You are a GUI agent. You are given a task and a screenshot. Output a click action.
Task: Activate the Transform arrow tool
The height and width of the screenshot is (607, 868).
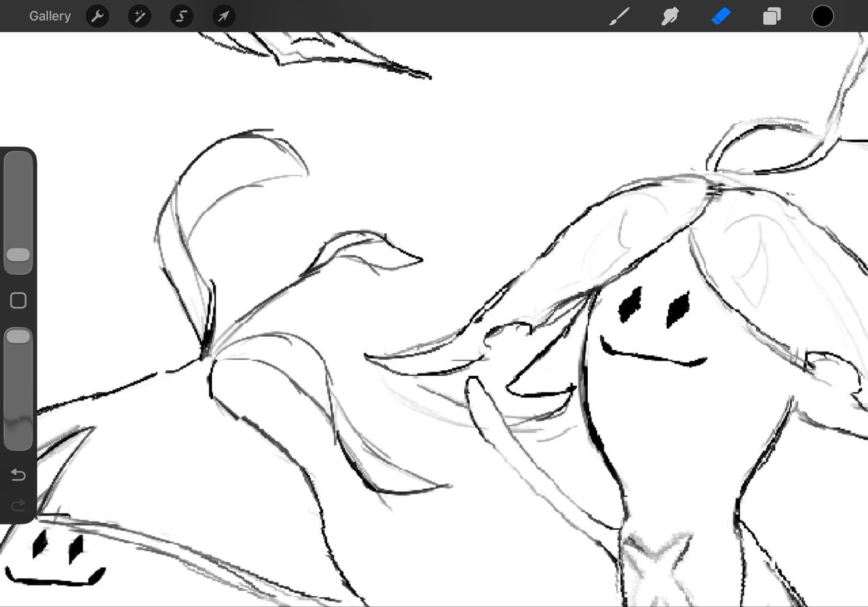coord(224,16)
